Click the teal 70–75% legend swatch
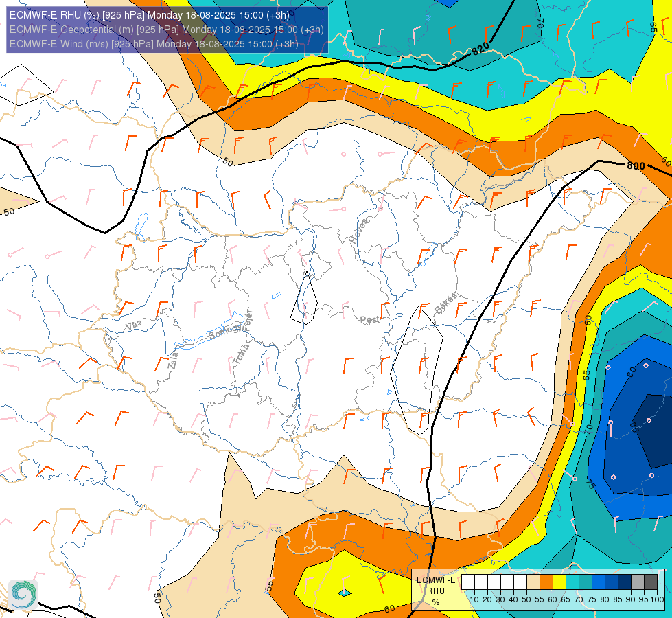This screenshot has height=618, width=672. (x=586, y=582)
